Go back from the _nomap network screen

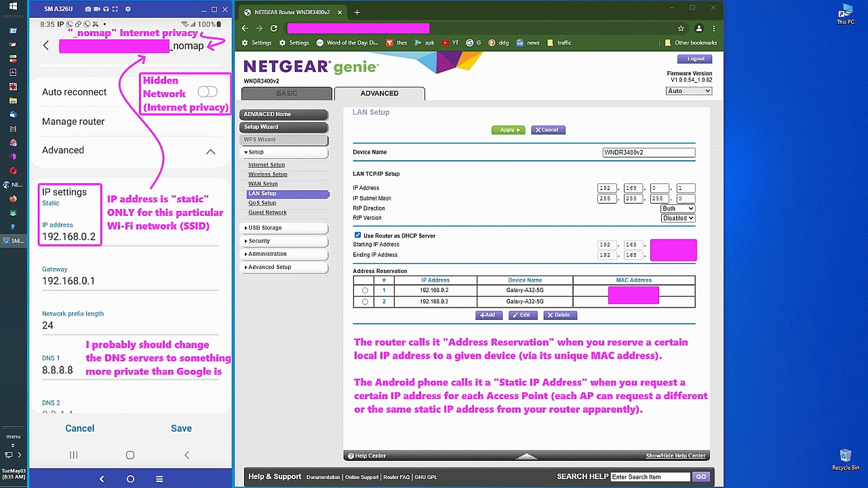click(46, 45)
